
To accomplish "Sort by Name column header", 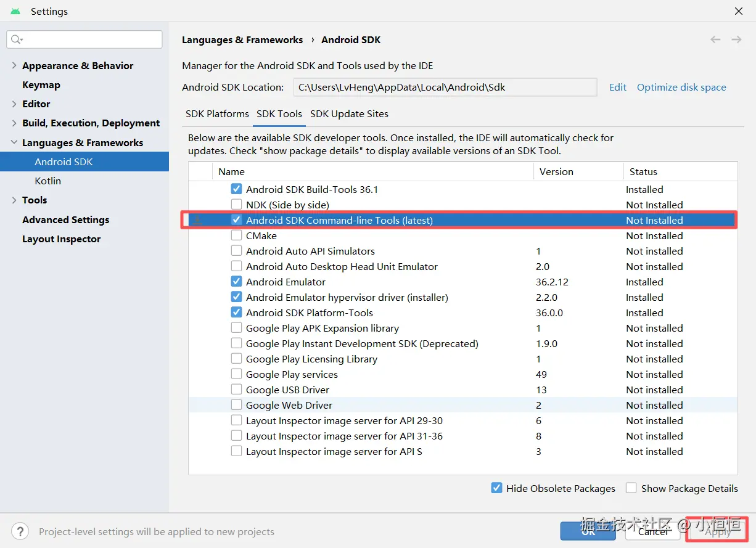I will [x=373, y=172].
